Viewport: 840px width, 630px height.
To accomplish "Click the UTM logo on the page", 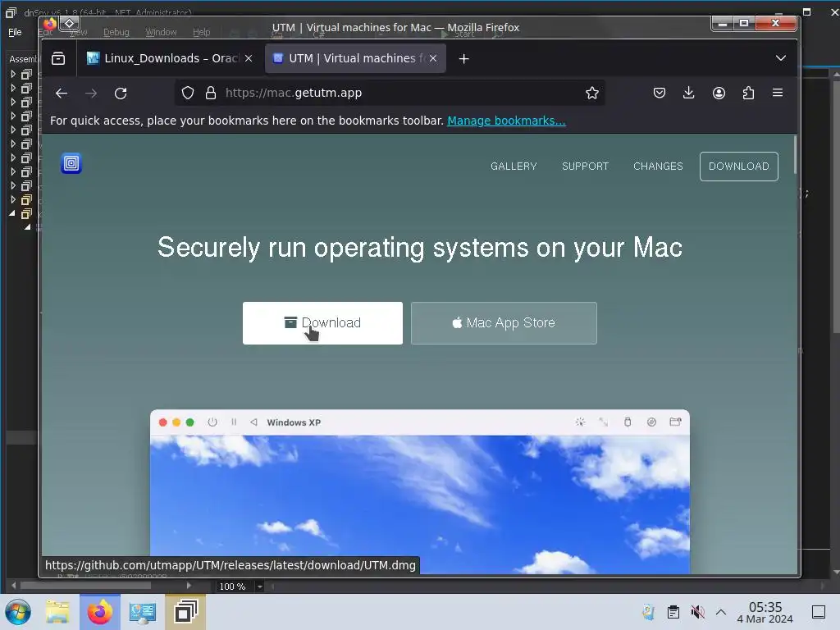I will point(71,163).
